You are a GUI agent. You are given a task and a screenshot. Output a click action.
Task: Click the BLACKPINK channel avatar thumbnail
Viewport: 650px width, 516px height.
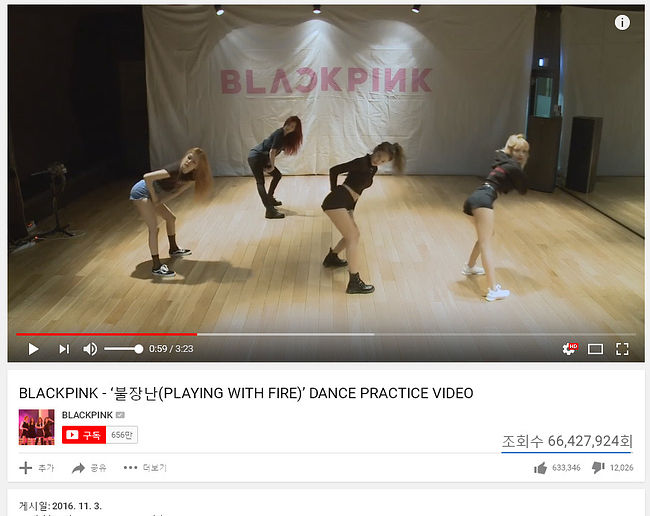36,427
